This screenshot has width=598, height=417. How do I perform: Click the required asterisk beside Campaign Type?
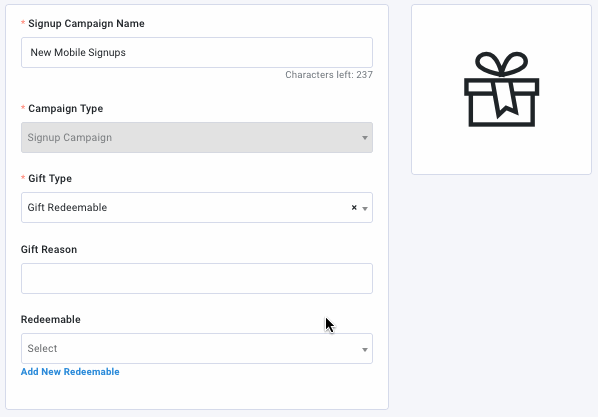click(x=23, y=108)
